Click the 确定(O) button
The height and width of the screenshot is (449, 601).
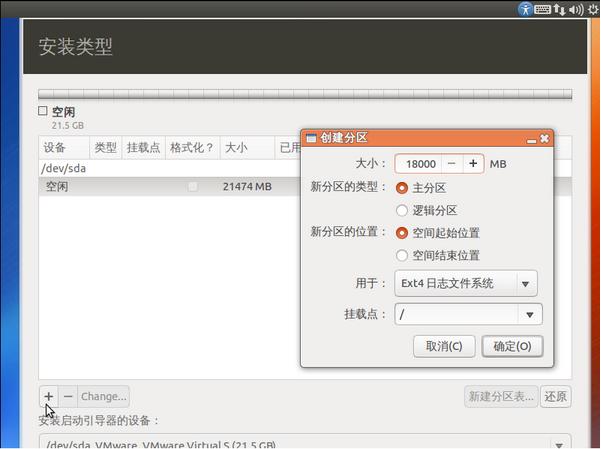tap(512, 346)
